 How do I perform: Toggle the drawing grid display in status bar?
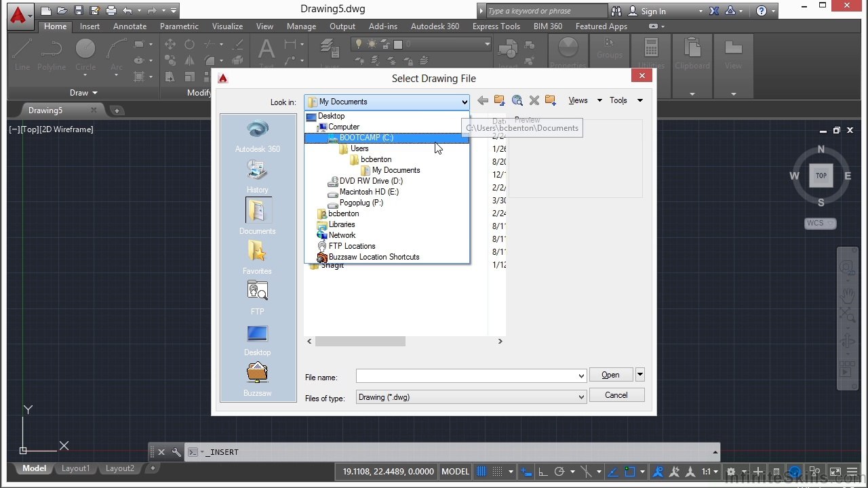(482, 472)
